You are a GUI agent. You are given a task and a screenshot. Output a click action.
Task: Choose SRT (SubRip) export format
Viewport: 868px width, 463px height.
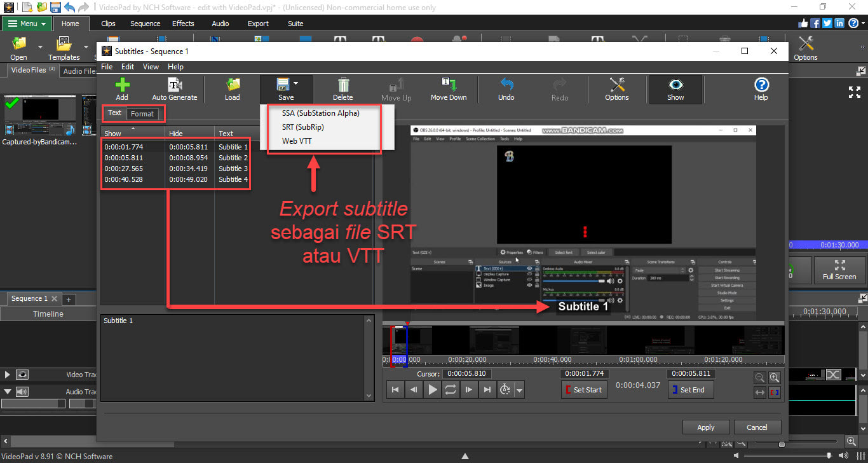303,127
